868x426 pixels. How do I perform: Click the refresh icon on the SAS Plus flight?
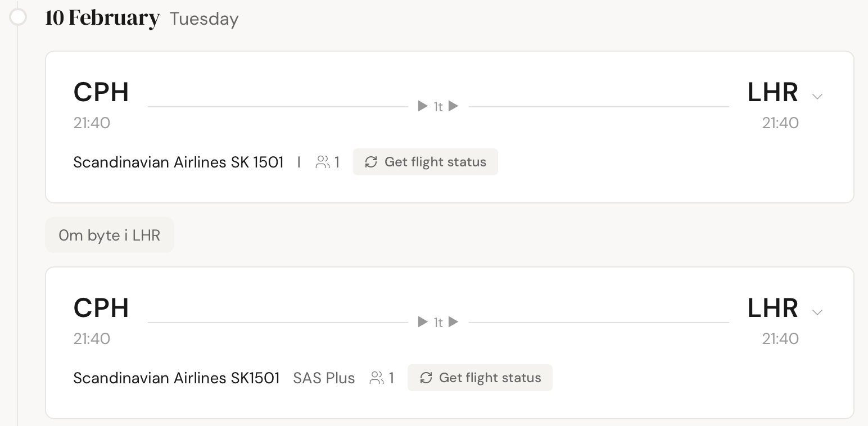[426, 378]
